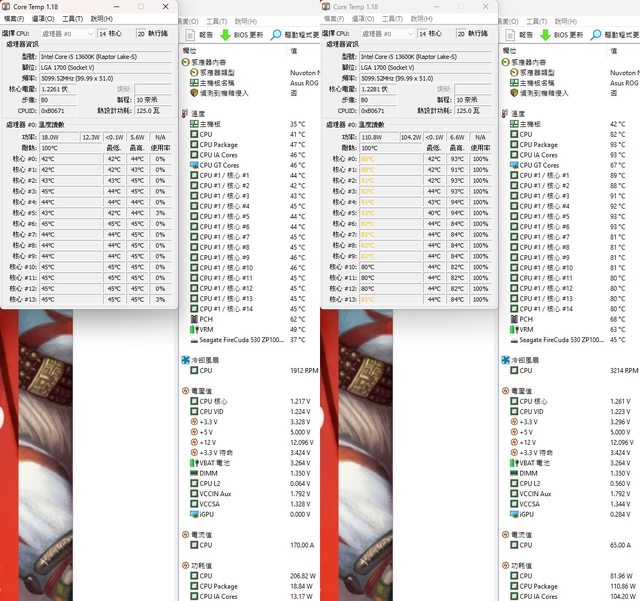This screenshot has height=601, width=640.
Task: Open the 檔案(F) menu in left Core Temp window
Action: (x=14, y=18)
